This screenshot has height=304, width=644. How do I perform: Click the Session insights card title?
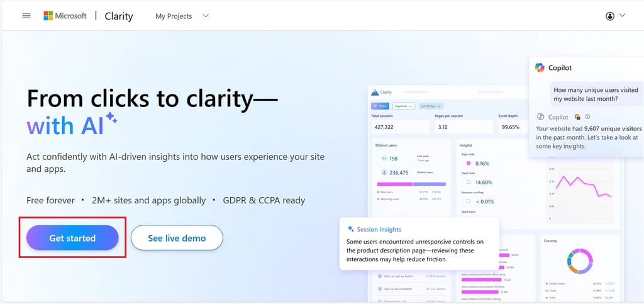pos(379,229)
